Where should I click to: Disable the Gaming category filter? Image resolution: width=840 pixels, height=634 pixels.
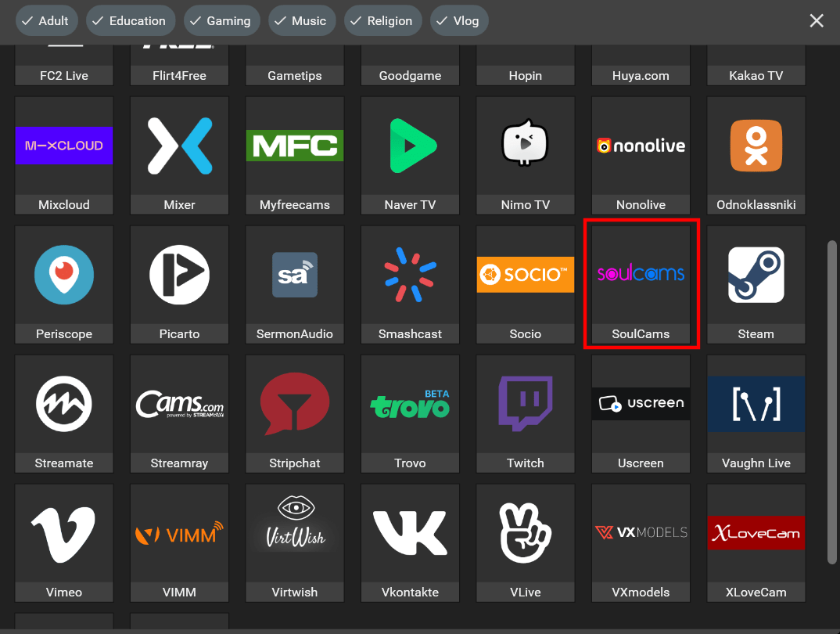coord(222,21)
